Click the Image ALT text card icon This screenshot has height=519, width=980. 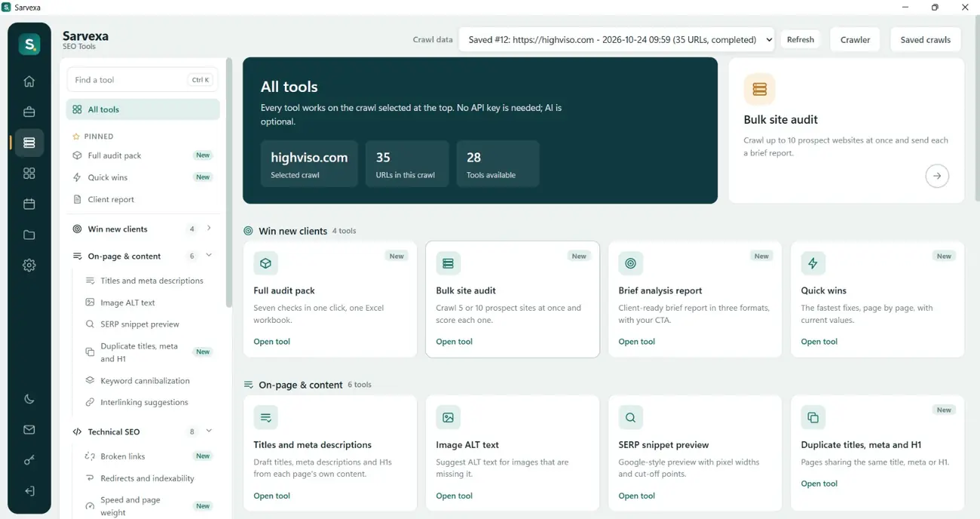coord(448,417)
